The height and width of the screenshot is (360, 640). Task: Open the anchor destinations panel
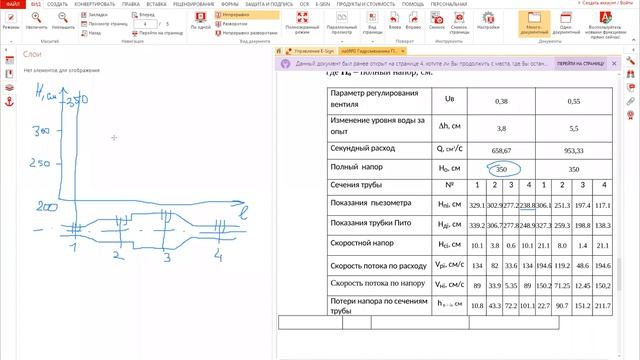pyautogui.click(x=9, y=102)
